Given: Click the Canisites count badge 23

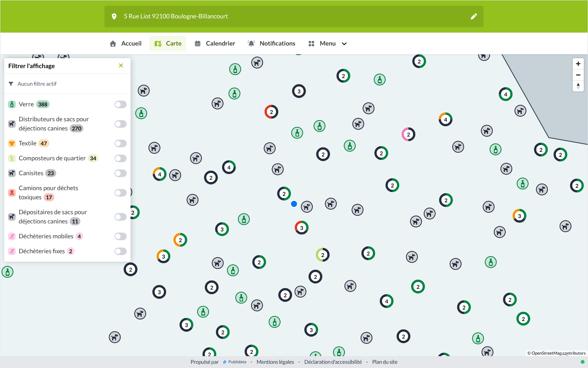Looking at the screenshot, I should pyautogui.click(x=51, y=173).
